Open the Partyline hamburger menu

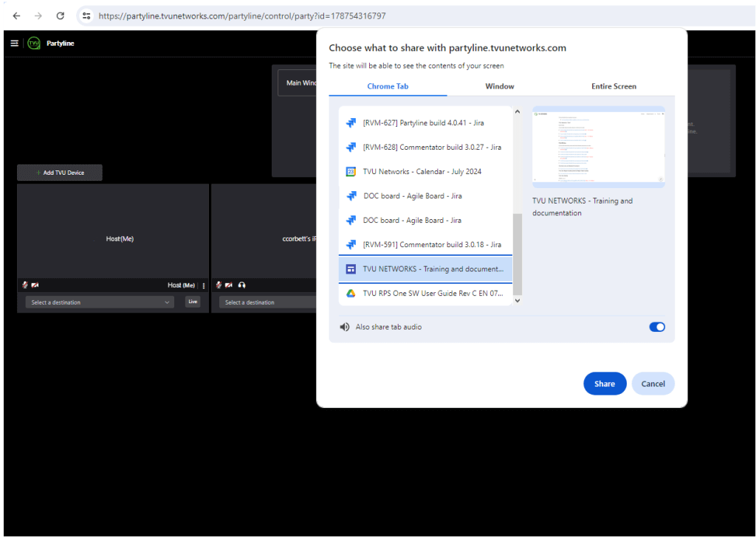pyautogui.click(x=15, y=44)
